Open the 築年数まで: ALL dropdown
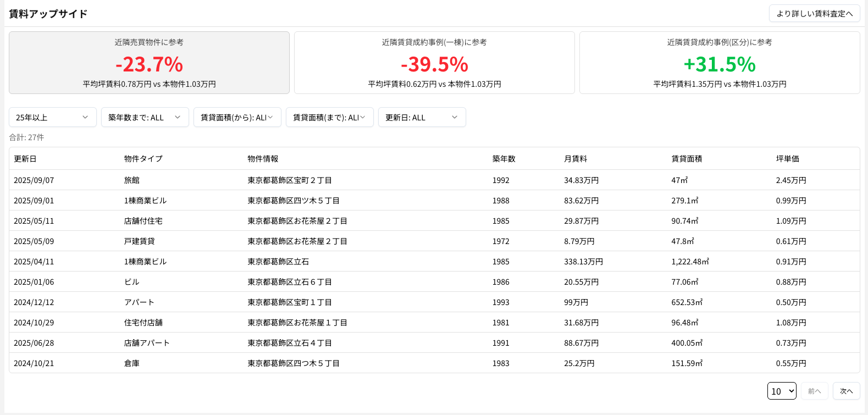868x415 pixels. [145, 117]
